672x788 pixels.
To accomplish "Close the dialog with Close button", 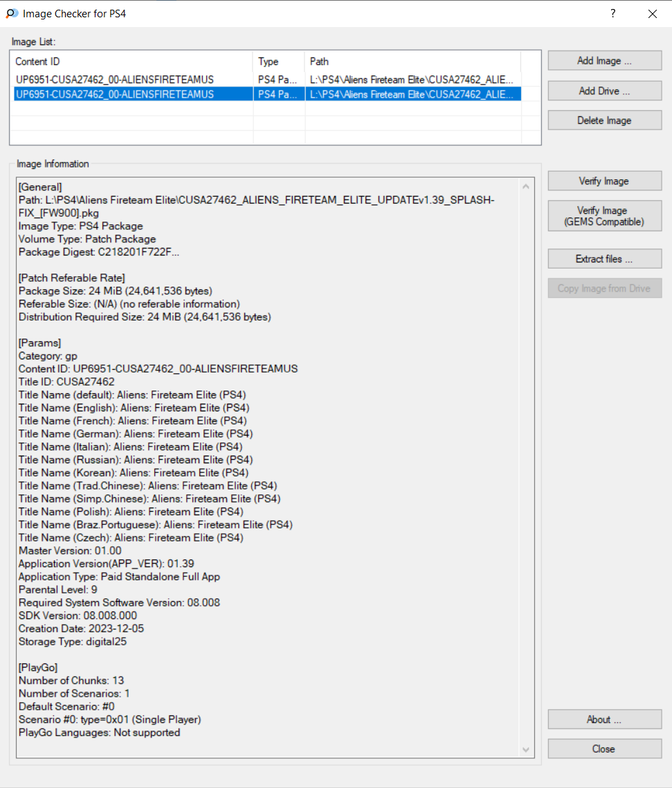I will tap(605, 749).
